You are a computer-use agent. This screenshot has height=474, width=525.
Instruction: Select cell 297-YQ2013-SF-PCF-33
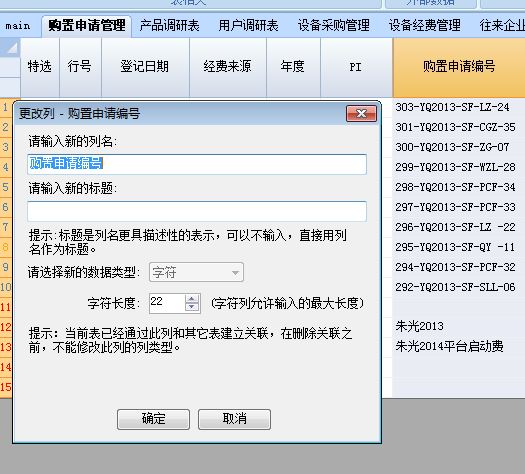pyautogui.click(x=459, y=207)
